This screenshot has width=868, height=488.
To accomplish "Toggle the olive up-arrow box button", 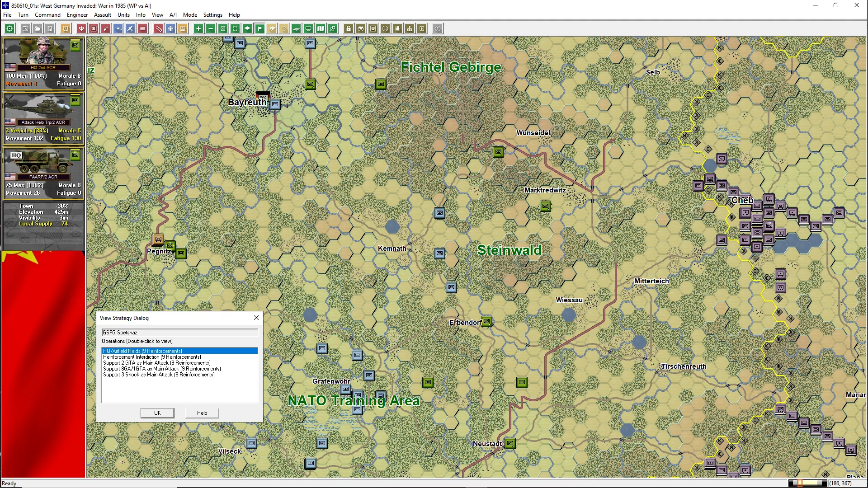I will tap(422, 28).
